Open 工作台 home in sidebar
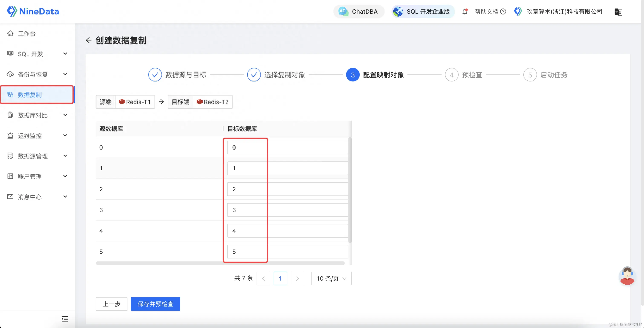The image size is (644, 328). pyautogui.click(x=26, y=33)
